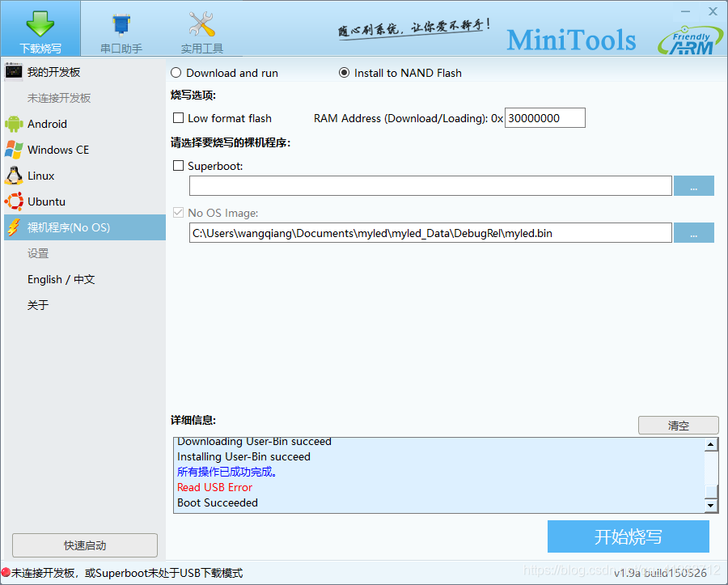Choose Linux in the sidebar
728x585 pixels.
coord(85,176)
